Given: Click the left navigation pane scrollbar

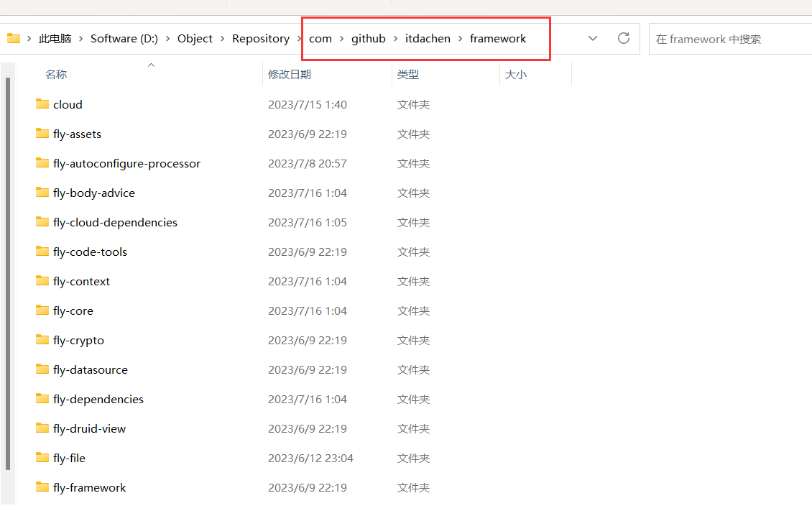Looking at the screenshot, I should pos(8,273).
